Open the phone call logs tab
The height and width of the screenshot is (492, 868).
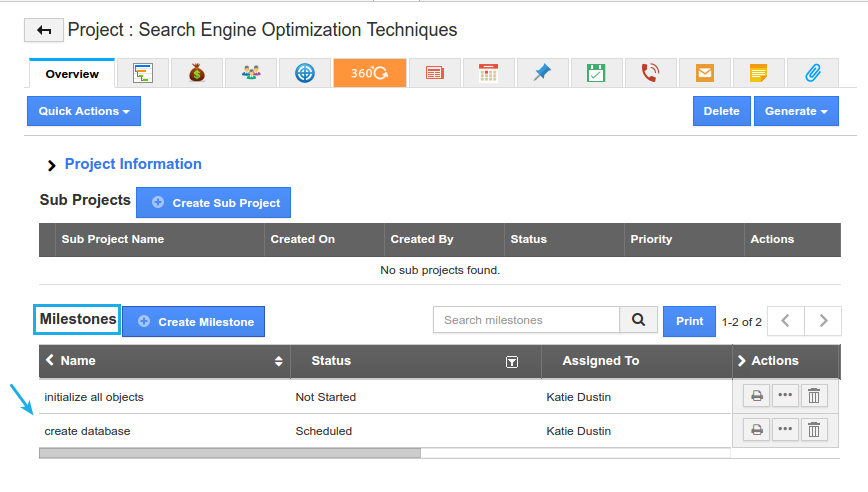tap(651, 73)
